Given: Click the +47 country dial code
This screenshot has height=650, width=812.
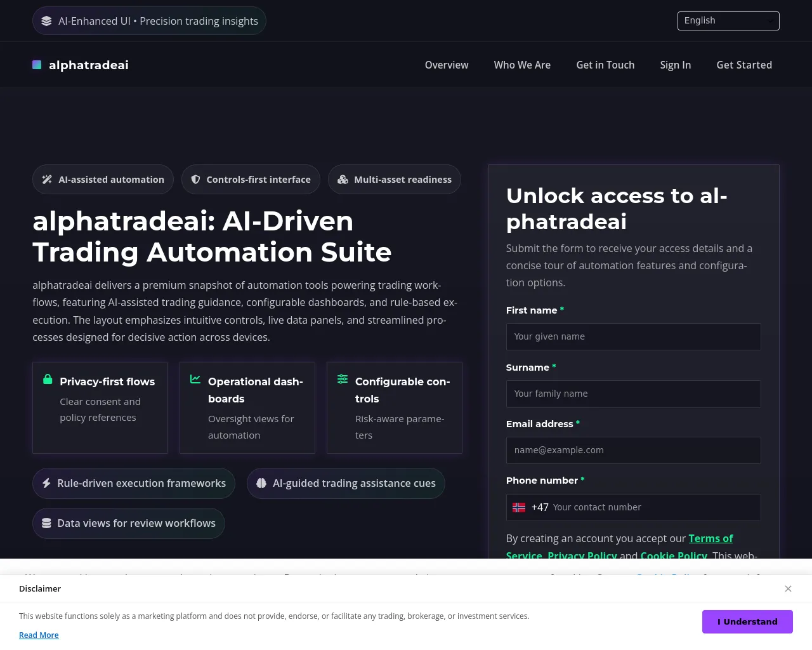Looking at the screenshot, I should click(x=540, y=507).
